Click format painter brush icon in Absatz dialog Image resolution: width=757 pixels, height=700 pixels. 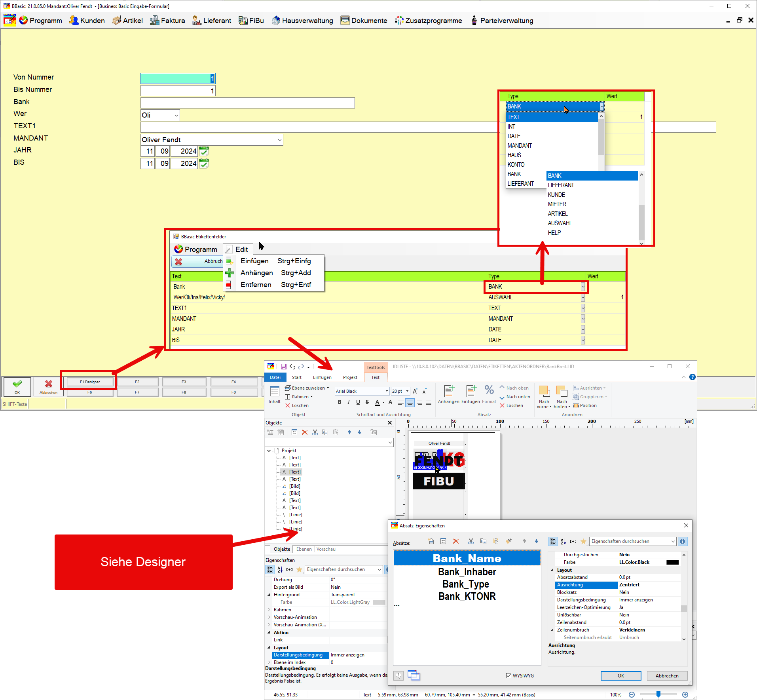pos(509,541)
